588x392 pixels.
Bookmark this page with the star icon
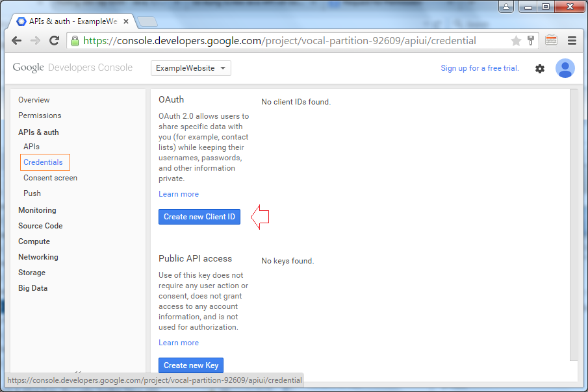(x=516, y=40)
